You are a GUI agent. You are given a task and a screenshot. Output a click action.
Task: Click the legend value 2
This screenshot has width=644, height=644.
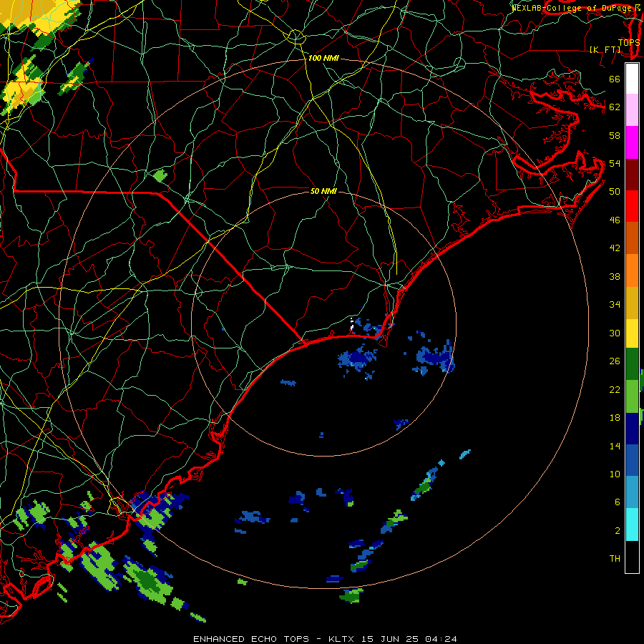coord(618,531)
